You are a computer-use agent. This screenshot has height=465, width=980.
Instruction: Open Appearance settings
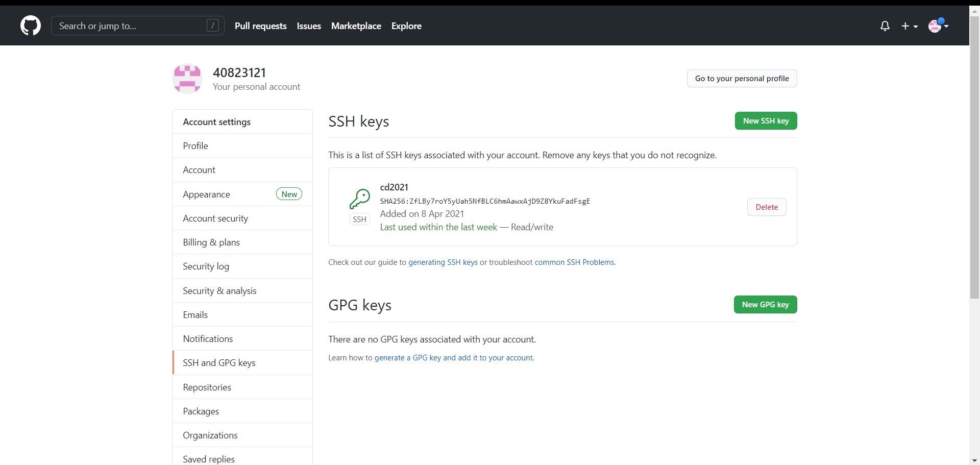242,194
